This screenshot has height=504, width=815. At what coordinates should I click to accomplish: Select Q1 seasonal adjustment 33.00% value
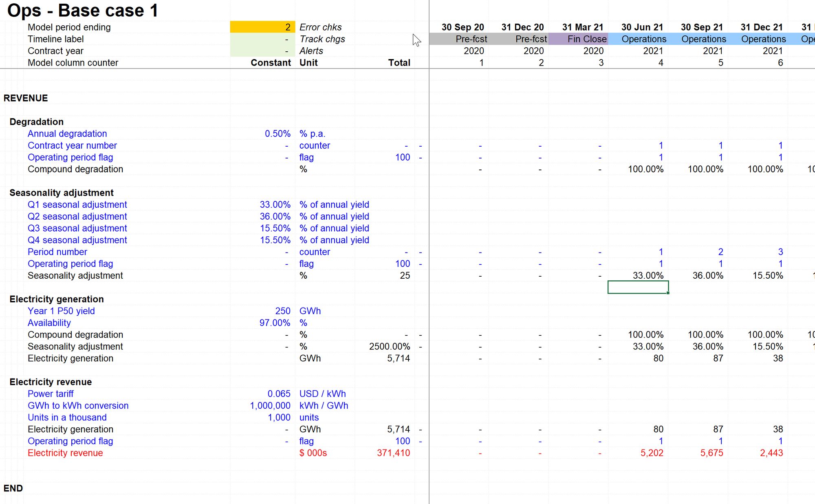point(275,205)
